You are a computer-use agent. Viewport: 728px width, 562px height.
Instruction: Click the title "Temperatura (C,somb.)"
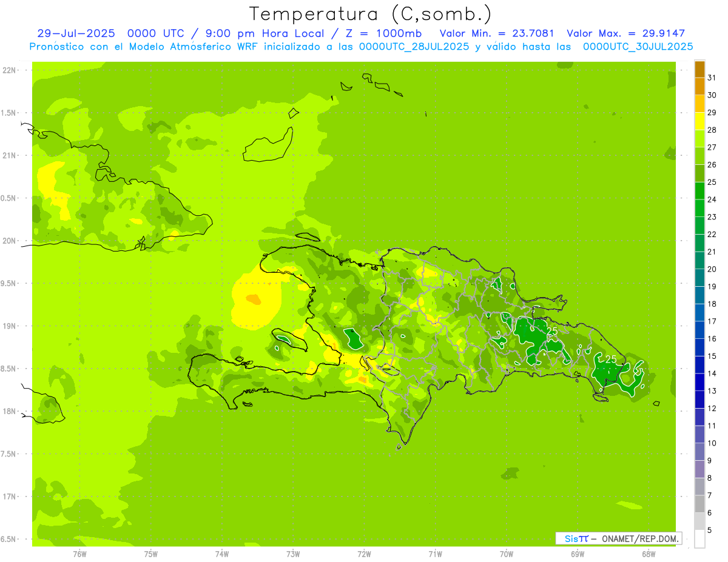pyautogui.click(x=370, y=14)
